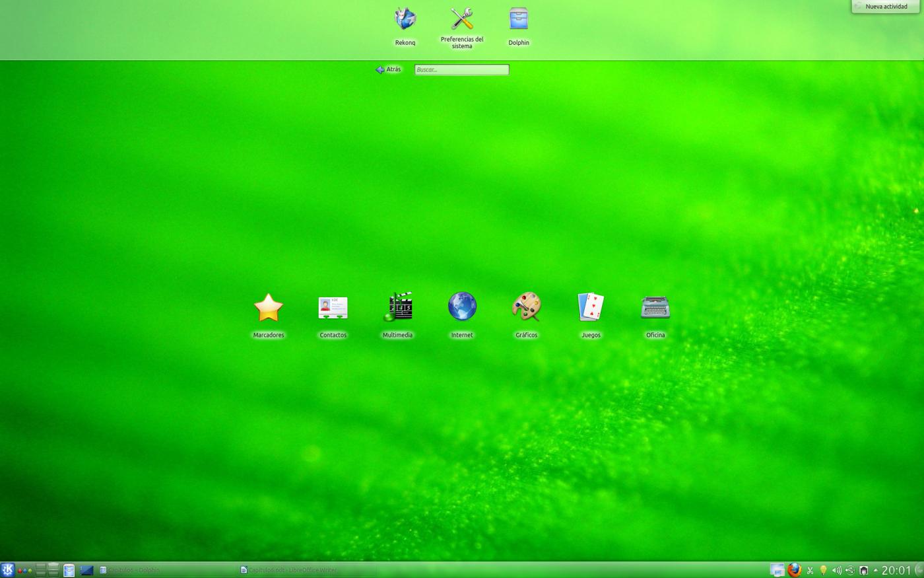The image size is (924, 578).
Task: Open Klipper clipboard scissors tray icon
Action: tap(810, 571)
